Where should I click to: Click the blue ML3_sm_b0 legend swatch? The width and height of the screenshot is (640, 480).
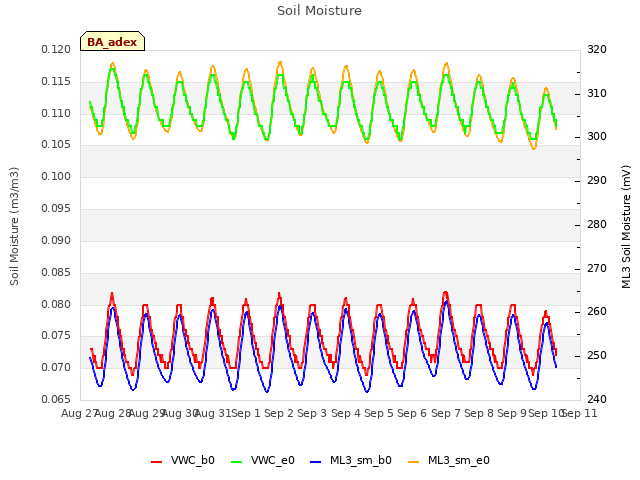pyautogui.click(x=316, y=462)
